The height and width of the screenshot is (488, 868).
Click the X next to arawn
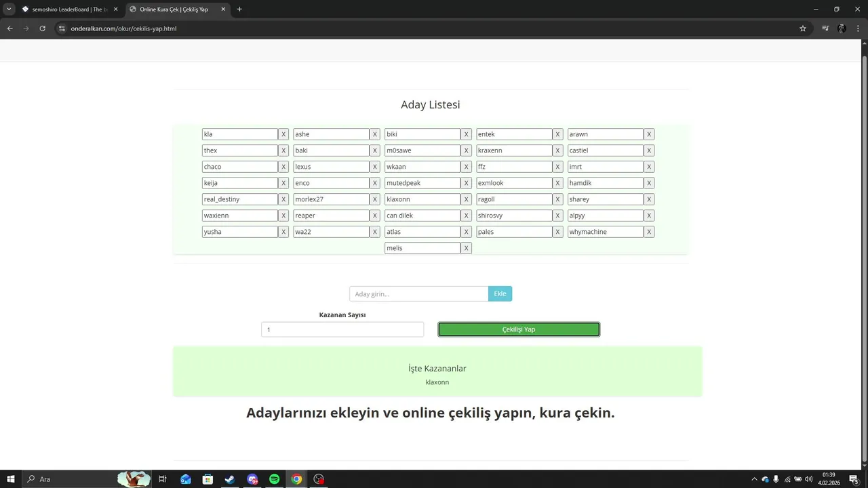pyautogui.click(x=649, y=134)
